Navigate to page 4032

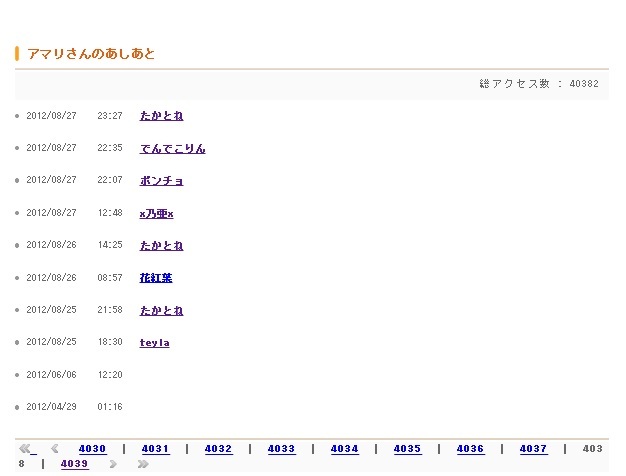tap(218, 449)
